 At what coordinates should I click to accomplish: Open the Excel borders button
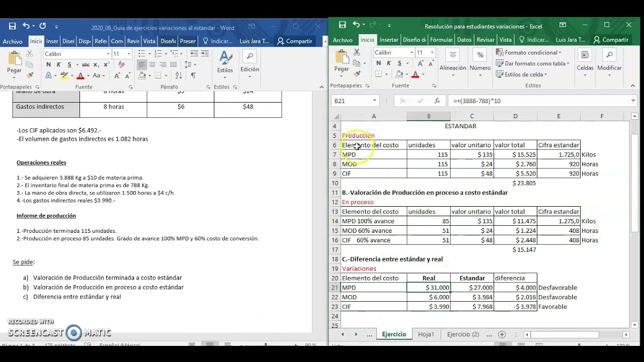[x=378, y=74]
